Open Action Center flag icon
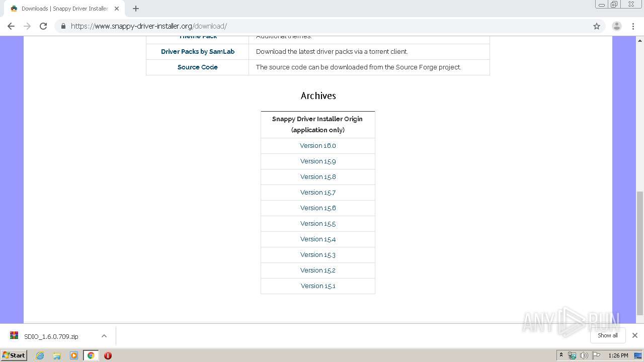The width and height of the screenshot is (644, 362). (596, 355)
